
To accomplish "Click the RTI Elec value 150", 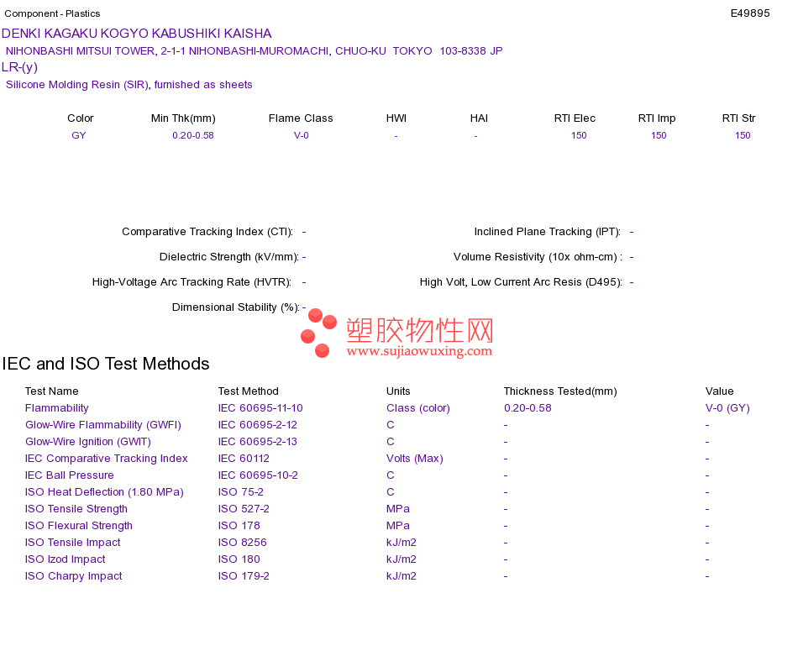I will pyautogui.click(x=579, y=135).
